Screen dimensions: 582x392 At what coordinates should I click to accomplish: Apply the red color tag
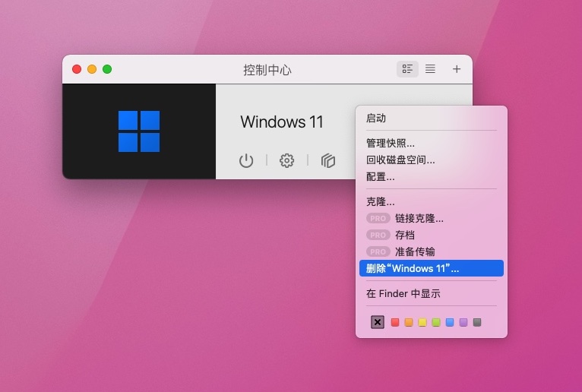[x=395, y=322]
